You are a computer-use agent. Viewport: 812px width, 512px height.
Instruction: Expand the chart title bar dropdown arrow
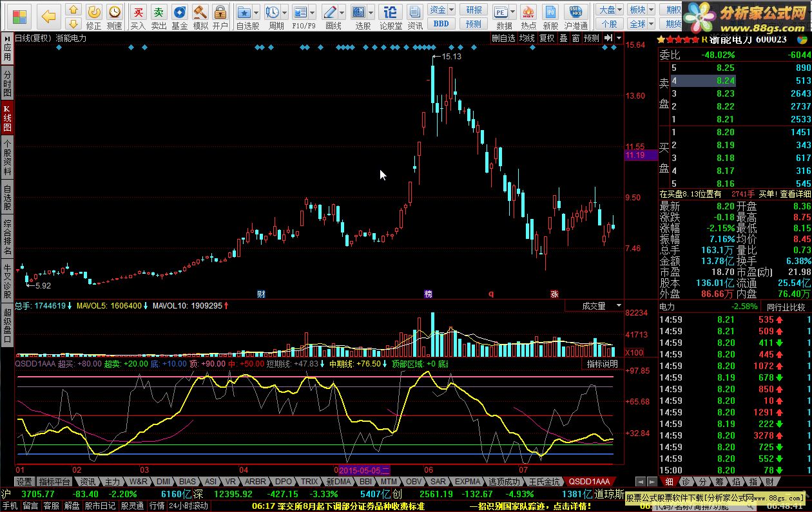click(619, 38)
